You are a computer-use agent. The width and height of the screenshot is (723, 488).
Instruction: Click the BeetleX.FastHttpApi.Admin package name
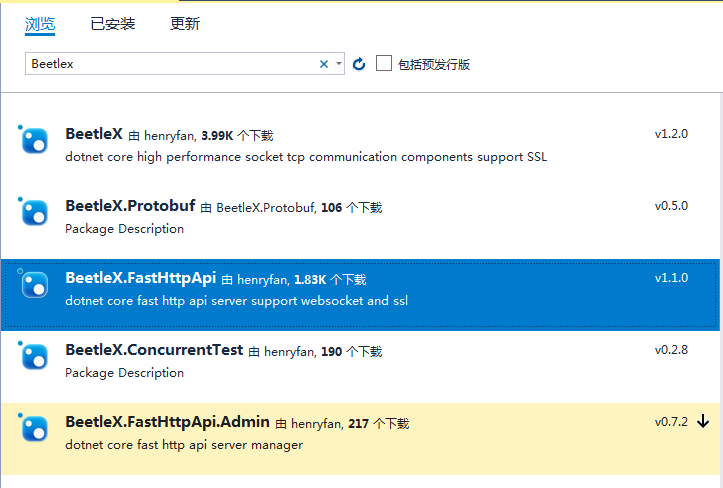tap(168, 423)
